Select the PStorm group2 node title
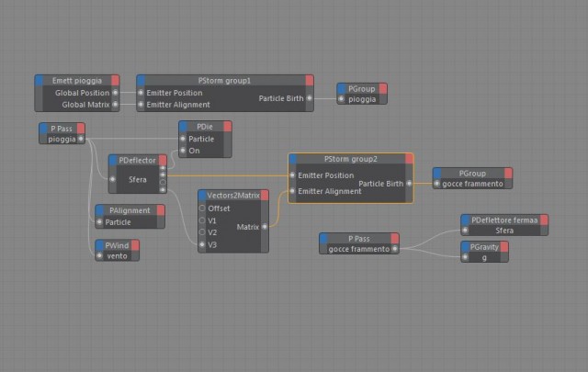Screen dimensions: 588x372 (x=351, y=159)
